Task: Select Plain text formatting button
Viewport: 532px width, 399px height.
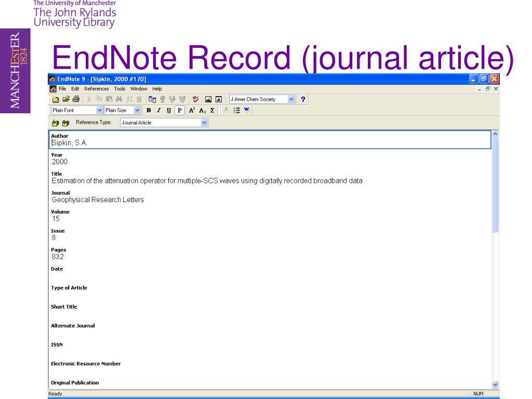Action: tap(179, 110)
